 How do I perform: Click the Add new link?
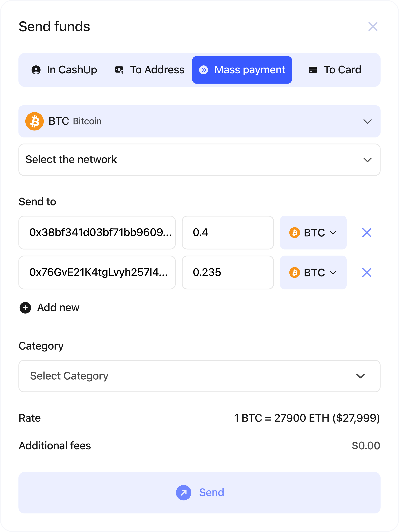58,308
